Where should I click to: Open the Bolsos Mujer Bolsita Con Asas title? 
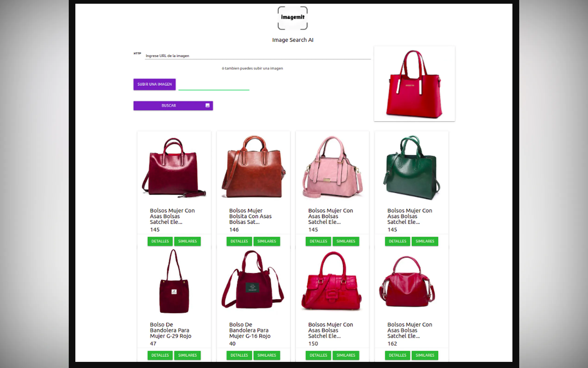pyautogui.click(x=250, y=216)
